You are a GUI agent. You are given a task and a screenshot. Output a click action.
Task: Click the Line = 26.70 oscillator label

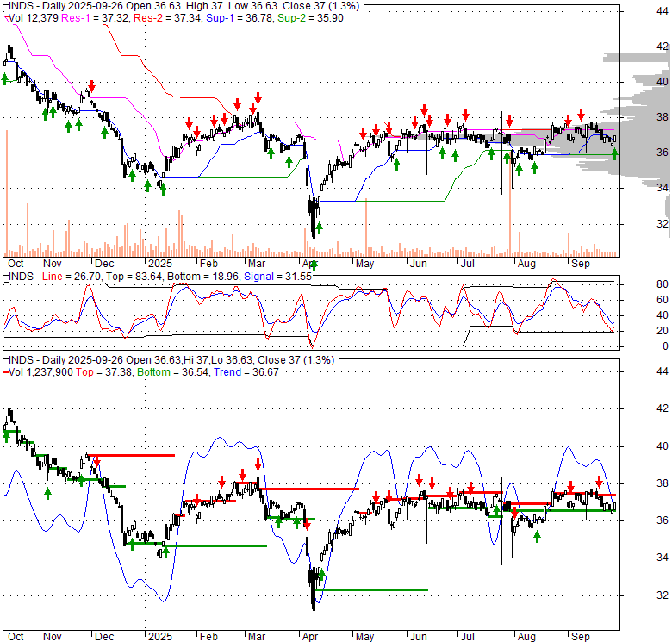72,277
